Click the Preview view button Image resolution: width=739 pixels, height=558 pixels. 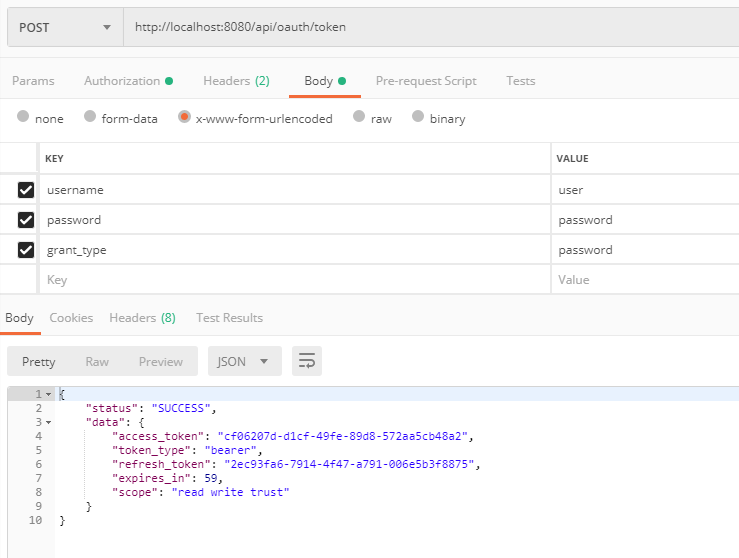(x=161, y=361)
